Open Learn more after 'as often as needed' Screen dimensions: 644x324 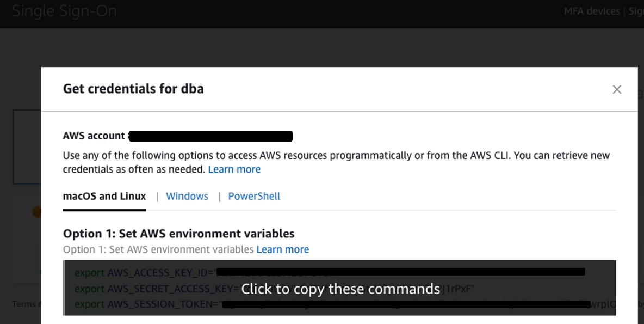[234, 169]
